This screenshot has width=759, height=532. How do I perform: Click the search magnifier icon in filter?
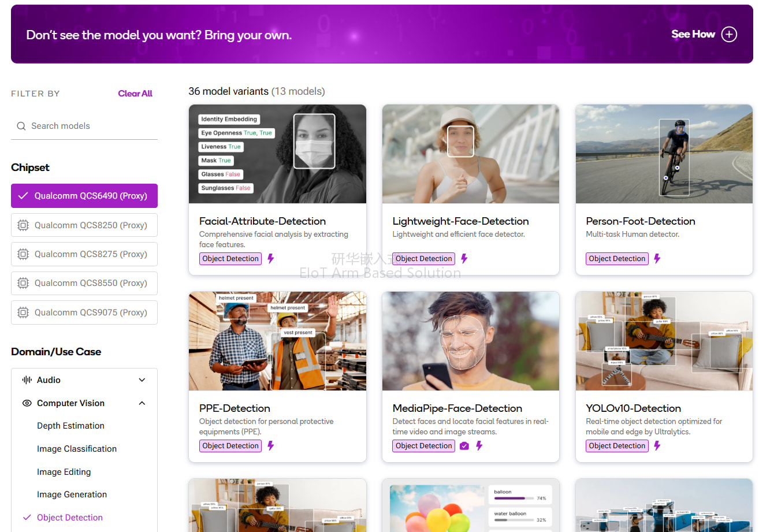point(21,126)
